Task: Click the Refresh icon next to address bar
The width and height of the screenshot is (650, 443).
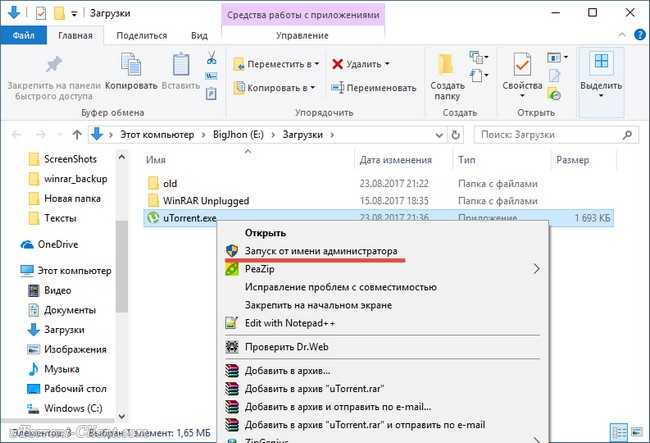Action: [455, 135]
